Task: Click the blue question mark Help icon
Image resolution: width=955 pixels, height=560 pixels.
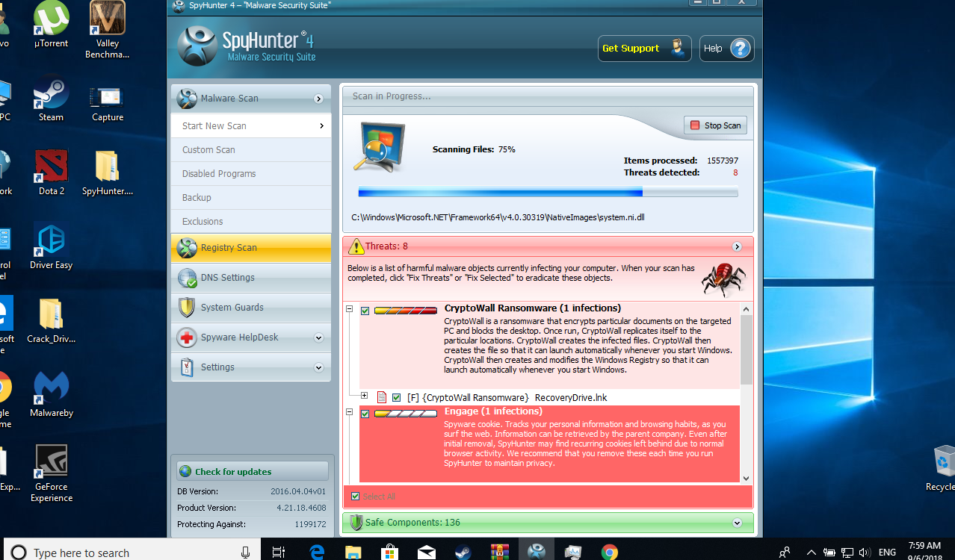Action: pos(740,49)
